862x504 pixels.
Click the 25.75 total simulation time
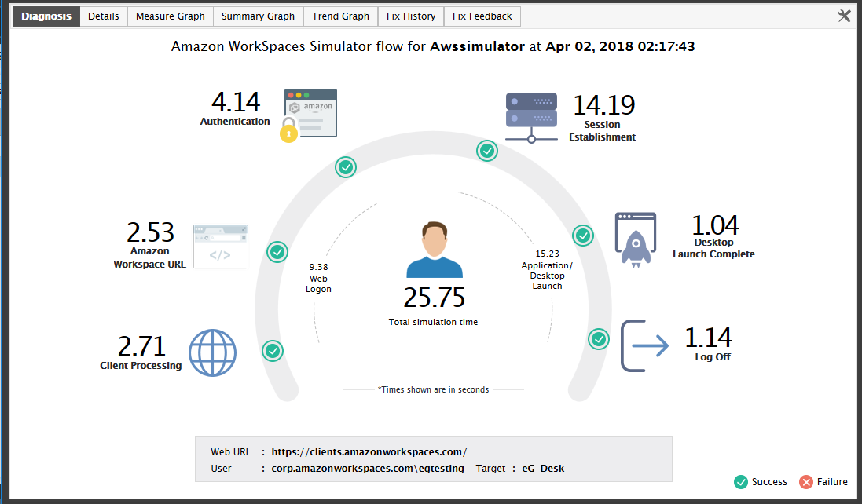click(435, 298)
